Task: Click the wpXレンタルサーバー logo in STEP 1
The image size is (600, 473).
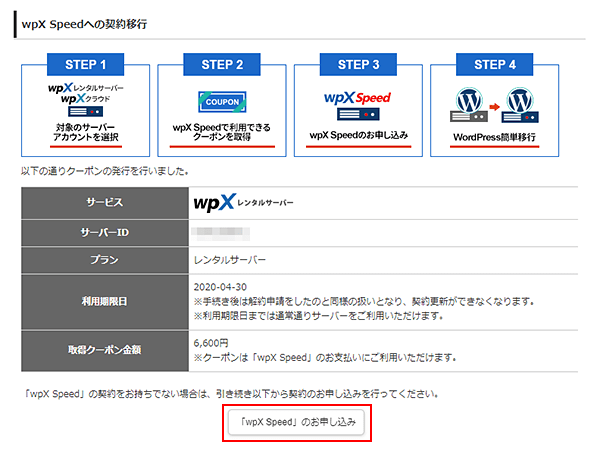Action: point(86,88)
